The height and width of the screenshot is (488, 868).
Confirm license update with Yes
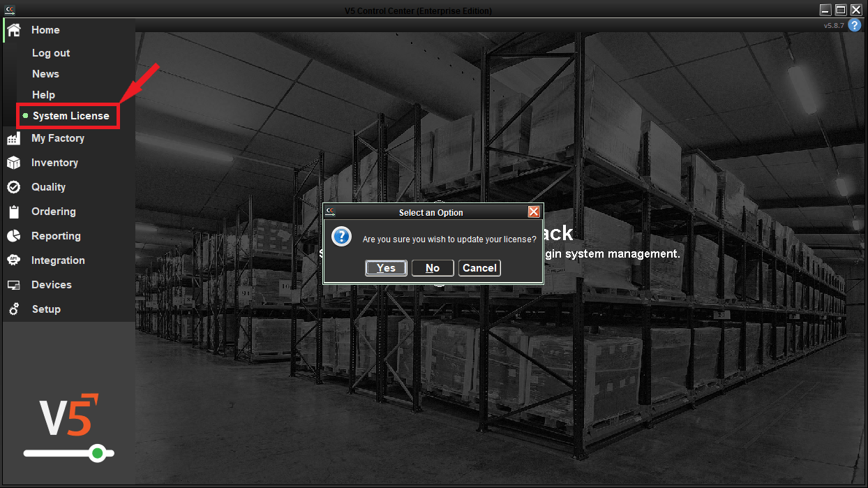point(386,268)
